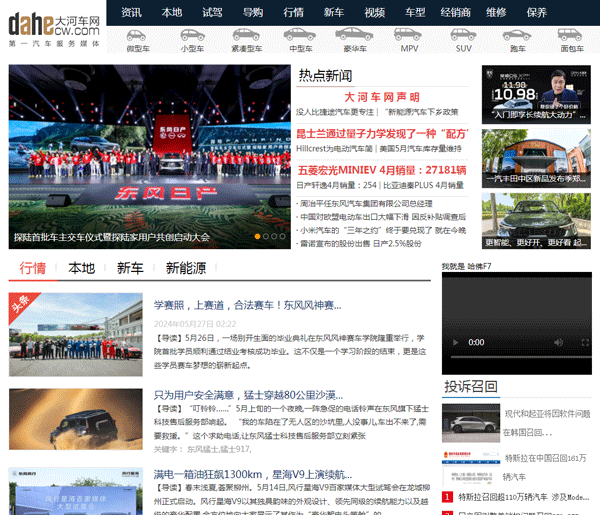Open the 现代和起亚 recall car thumbnail
The width and height of the screenshot is (600, 515).
click(471, 423)
